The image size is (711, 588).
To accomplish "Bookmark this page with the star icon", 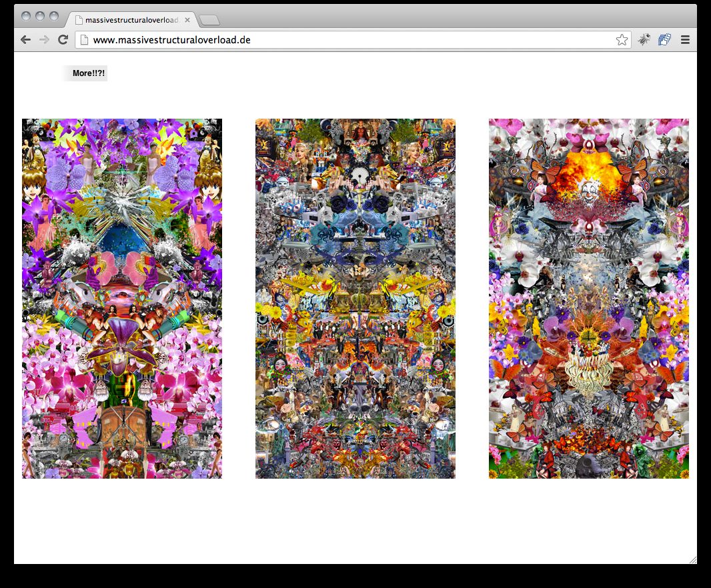I will pos(622,40).
